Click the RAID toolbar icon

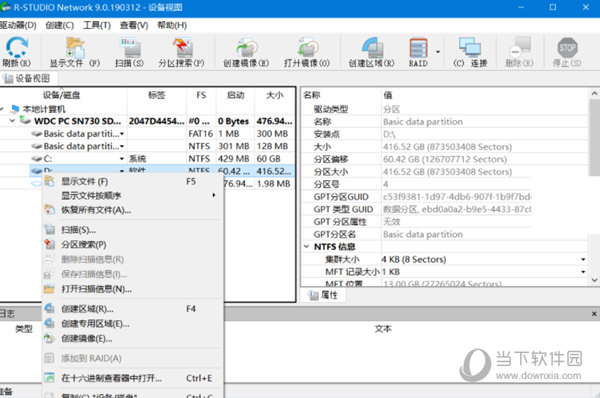[x=418, y=47]
